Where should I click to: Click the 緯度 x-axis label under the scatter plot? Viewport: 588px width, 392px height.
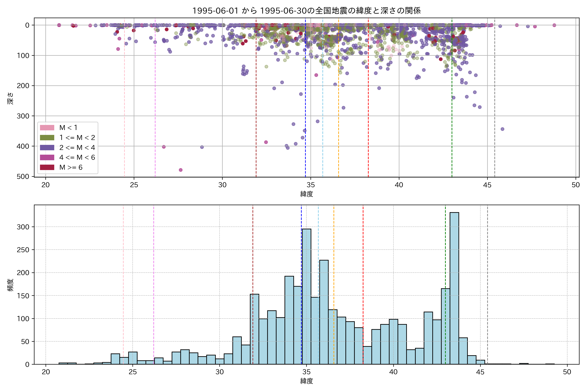[x=307, y=194]
